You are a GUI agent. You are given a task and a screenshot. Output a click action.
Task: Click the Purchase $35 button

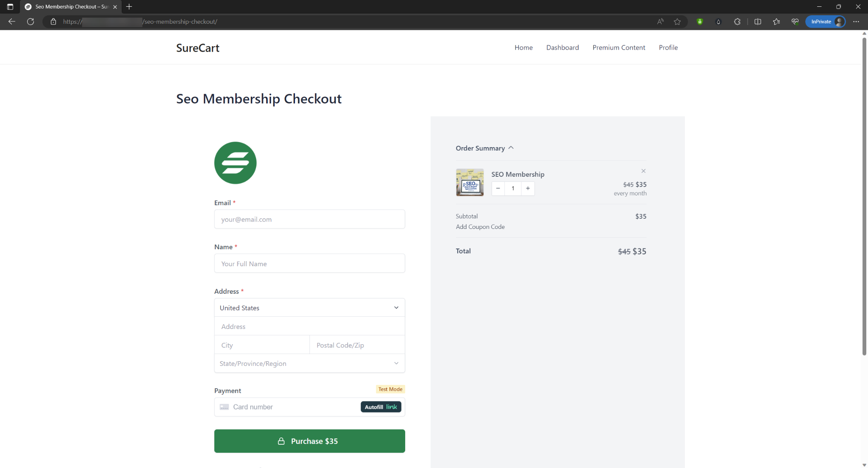(x=309, y=441)
